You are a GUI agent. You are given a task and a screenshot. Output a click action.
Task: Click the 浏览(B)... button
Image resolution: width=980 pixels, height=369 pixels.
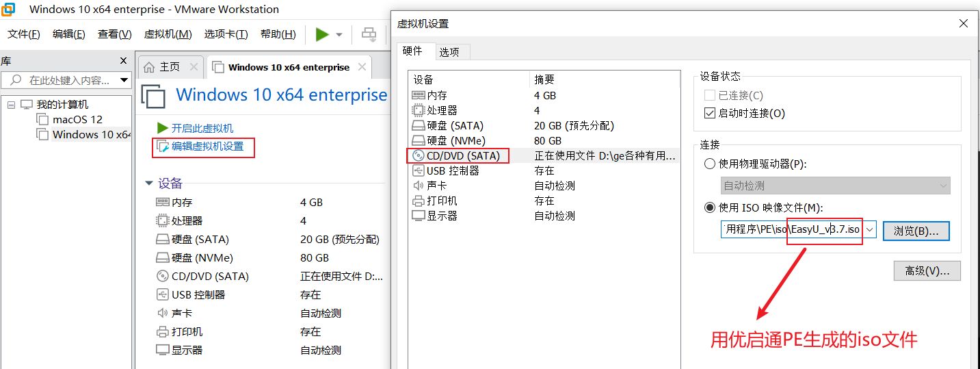tap(916, 231)
